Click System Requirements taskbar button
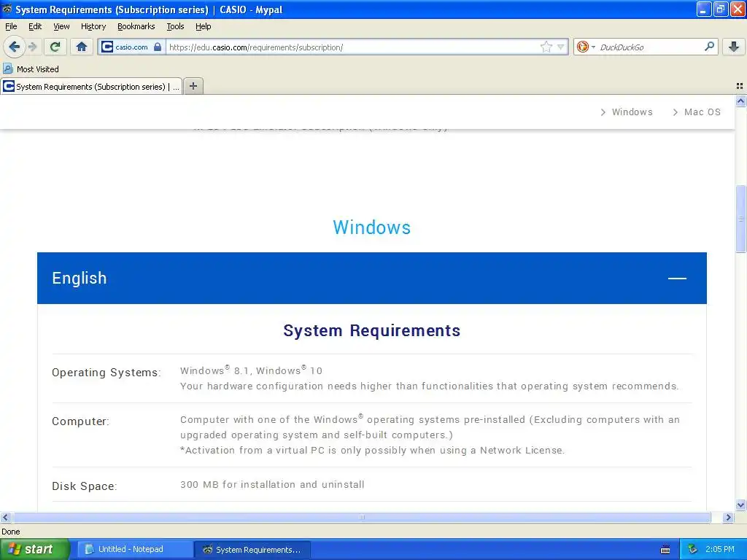This screenshot has width=747, height=560. pos(252,550)
